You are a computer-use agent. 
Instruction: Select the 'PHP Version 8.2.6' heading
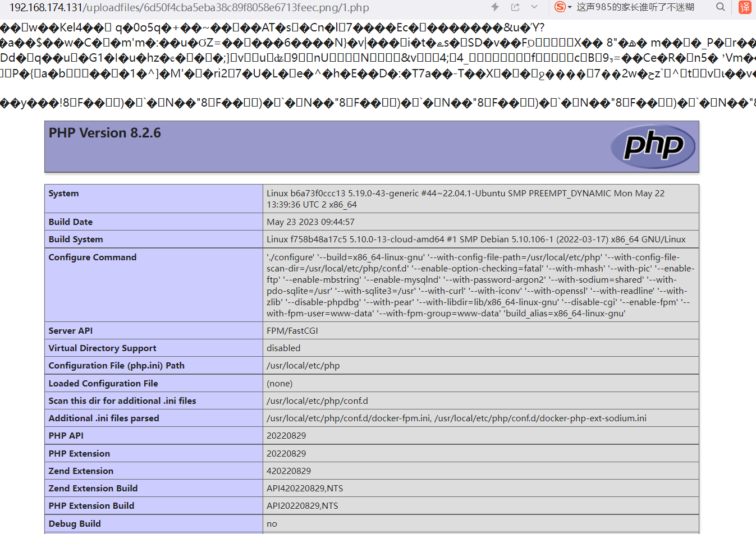[x=104, y=133]
